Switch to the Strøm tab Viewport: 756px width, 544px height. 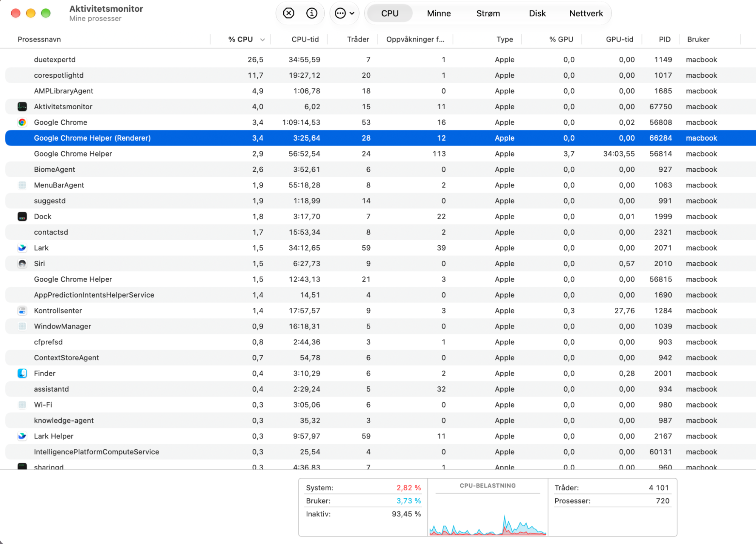pyautogui.click(x=488, y=13)
